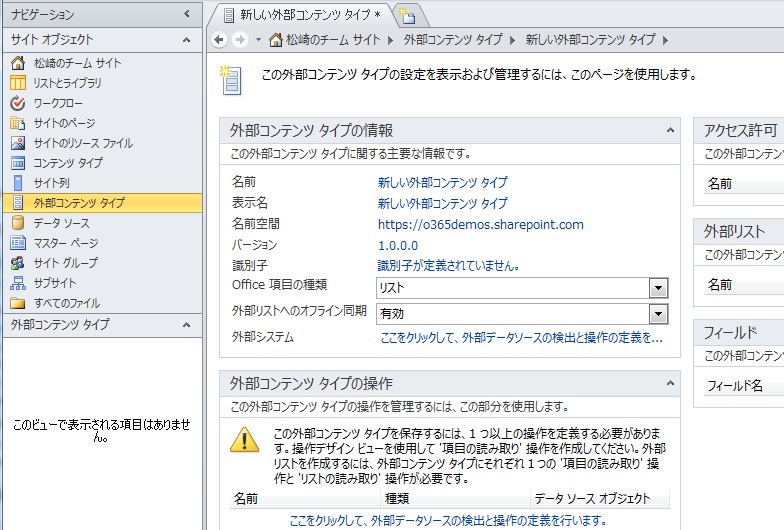Go back with the left arrow button

coord(219,40)
